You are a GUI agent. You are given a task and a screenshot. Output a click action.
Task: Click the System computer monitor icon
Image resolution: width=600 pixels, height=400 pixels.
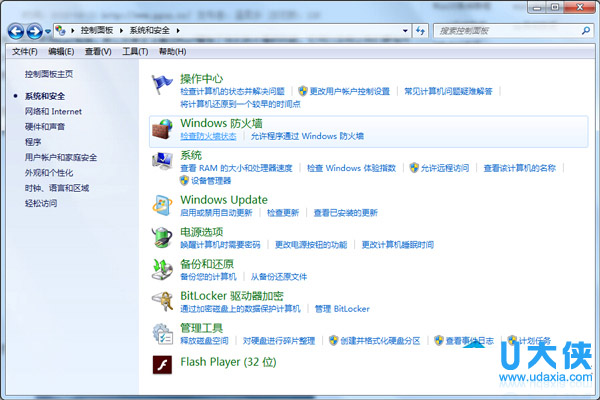[x=162, y=161]
